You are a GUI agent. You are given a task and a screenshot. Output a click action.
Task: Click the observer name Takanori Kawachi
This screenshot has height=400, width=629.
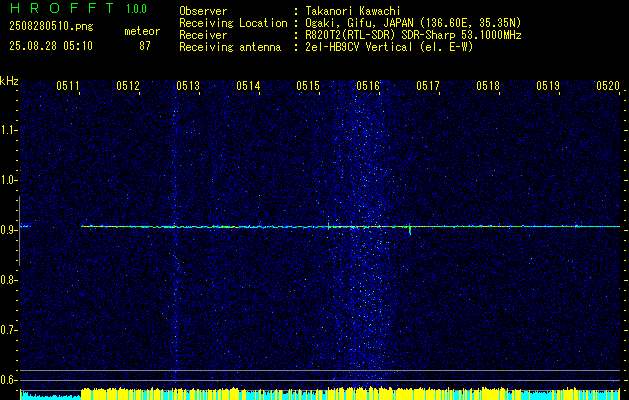(x=353, y=11)
